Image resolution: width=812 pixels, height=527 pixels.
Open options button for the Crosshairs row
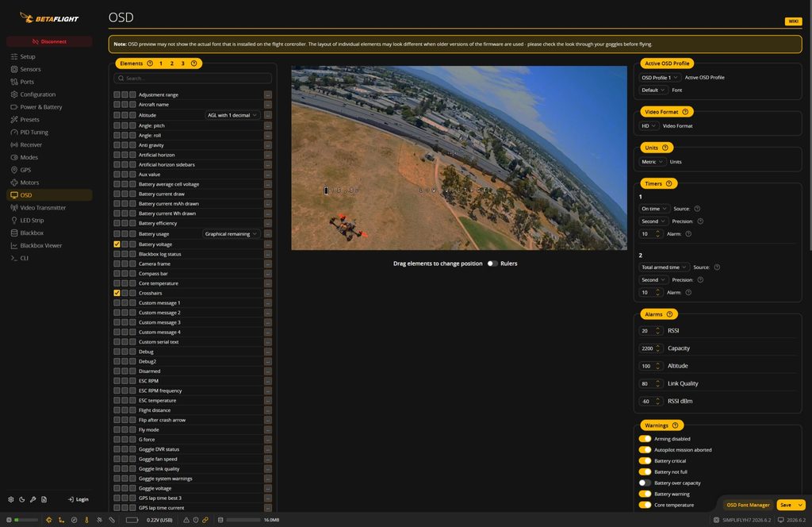coord(268,294)
